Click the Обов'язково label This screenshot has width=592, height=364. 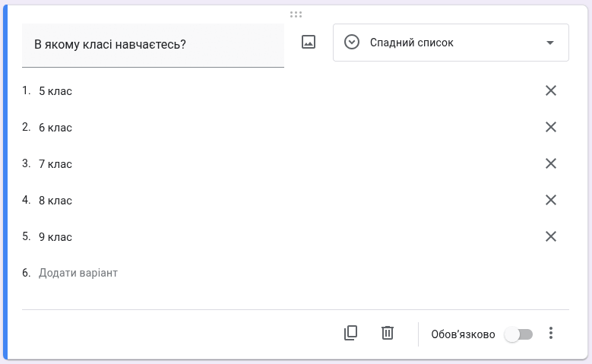click(463, 334)
